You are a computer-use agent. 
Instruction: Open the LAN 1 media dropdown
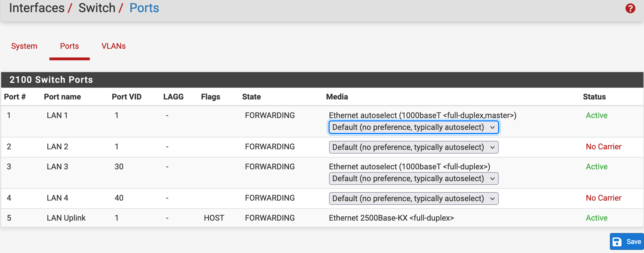click(x=413, y=127)
